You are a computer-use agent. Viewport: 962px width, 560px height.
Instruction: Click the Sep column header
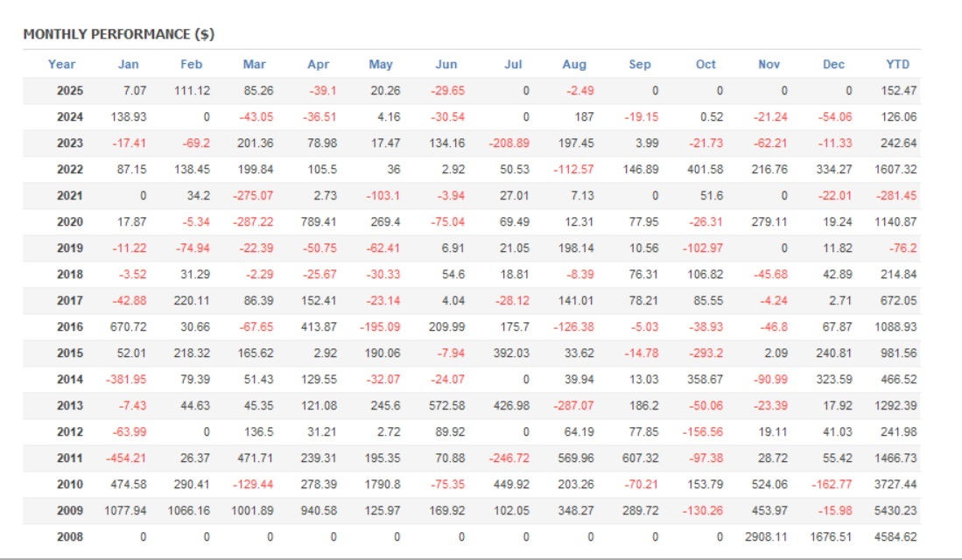tap(640, 64)
